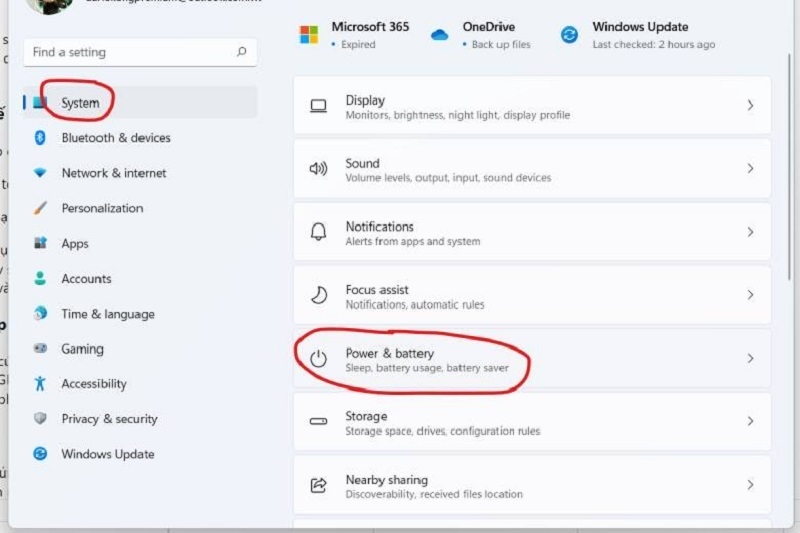Click the Apps icon in sidebar
Screen dimensions: 800x533
coord(40,243)
